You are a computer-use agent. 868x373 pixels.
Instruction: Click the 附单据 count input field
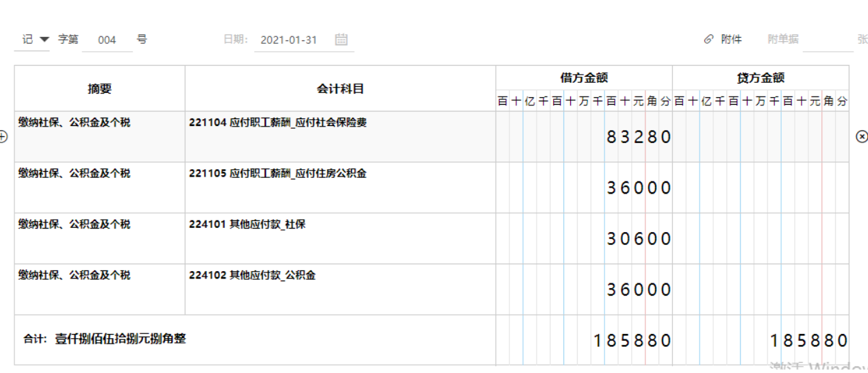click(828, 40)
